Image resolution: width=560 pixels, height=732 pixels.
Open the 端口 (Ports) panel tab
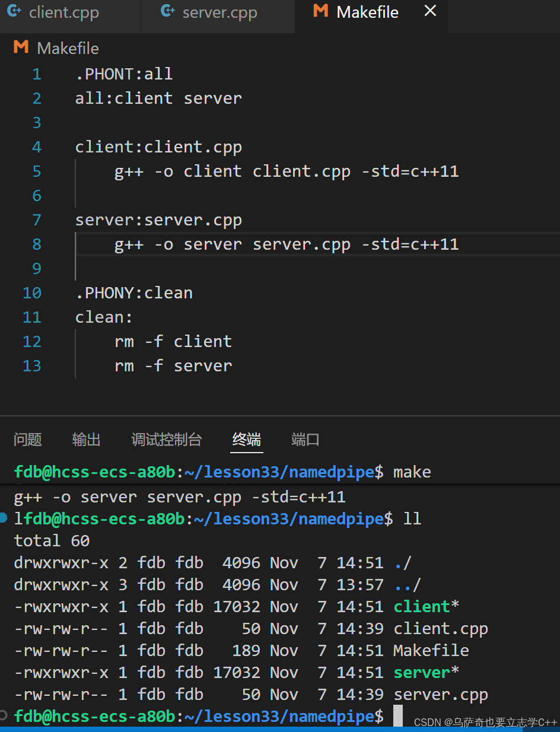tap(306, 440)
